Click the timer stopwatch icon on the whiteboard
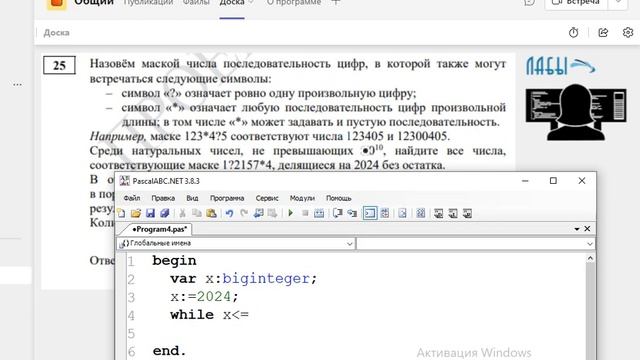This screenshot has height=360, width=640. 573,33
